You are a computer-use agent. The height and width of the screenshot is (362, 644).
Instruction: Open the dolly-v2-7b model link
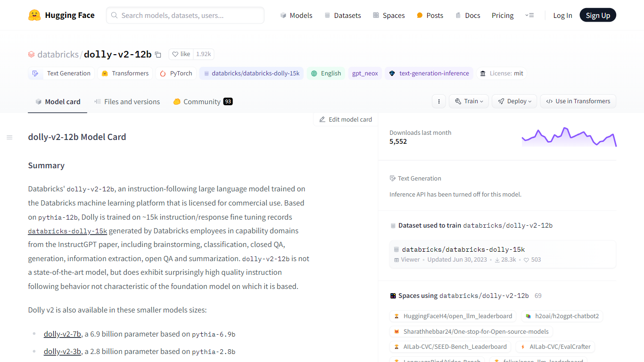click(x=62, y=334)
